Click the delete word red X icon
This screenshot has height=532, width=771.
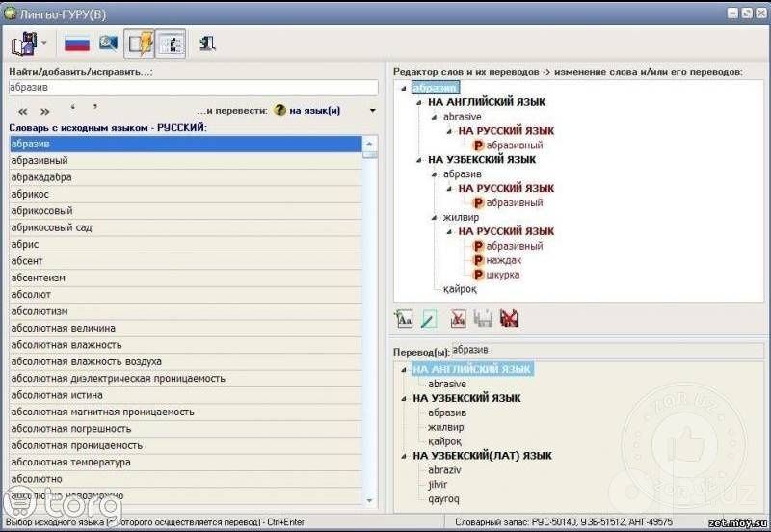tap(458, 319)
